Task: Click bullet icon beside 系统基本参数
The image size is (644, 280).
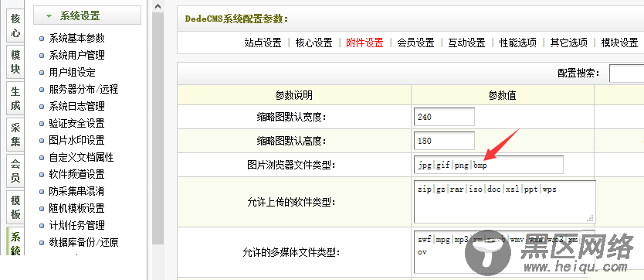Action: pos(42,39)
